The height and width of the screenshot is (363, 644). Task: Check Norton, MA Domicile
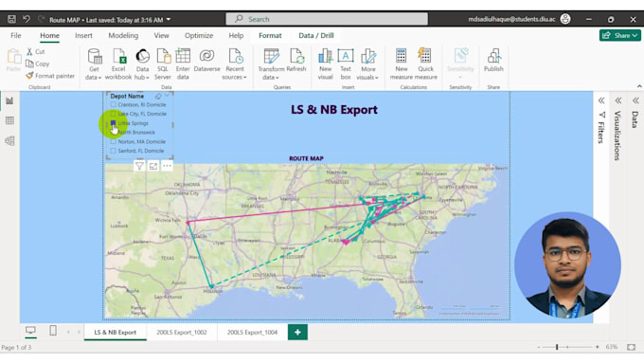pyautogui.click(x=113, y=142)
